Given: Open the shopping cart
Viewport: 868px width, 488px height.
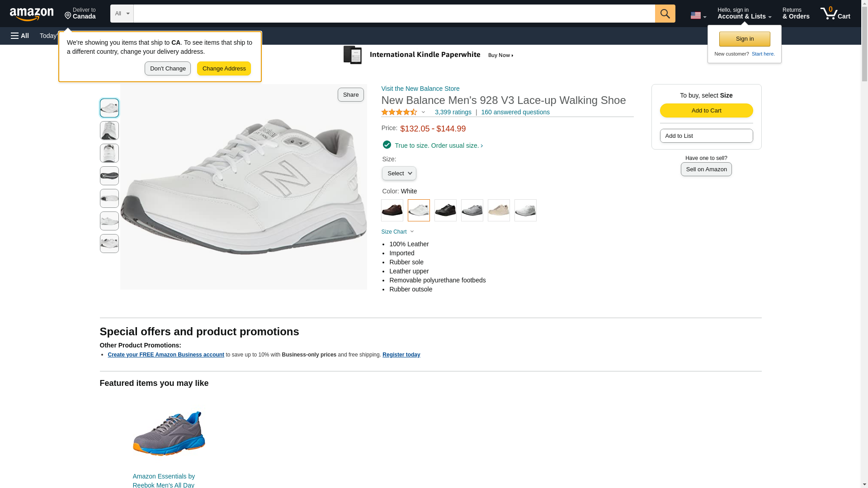Looking at the screenshot, I should pos(835,14).
